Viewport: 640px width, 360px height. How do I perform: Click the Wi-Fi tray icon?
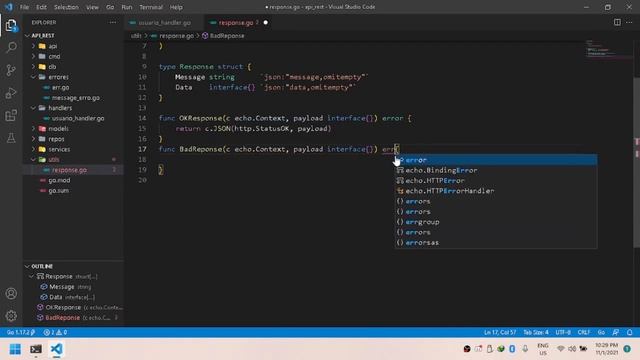560,349
